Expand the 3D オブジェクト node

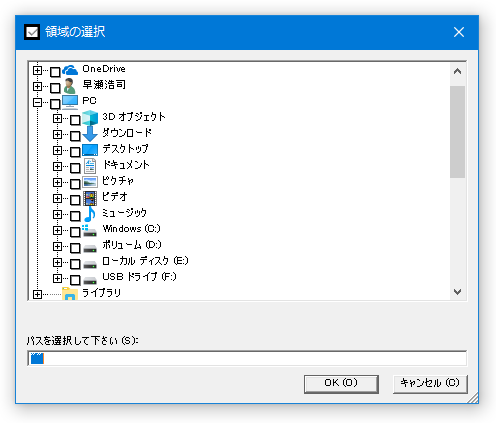tap(57, 118)
